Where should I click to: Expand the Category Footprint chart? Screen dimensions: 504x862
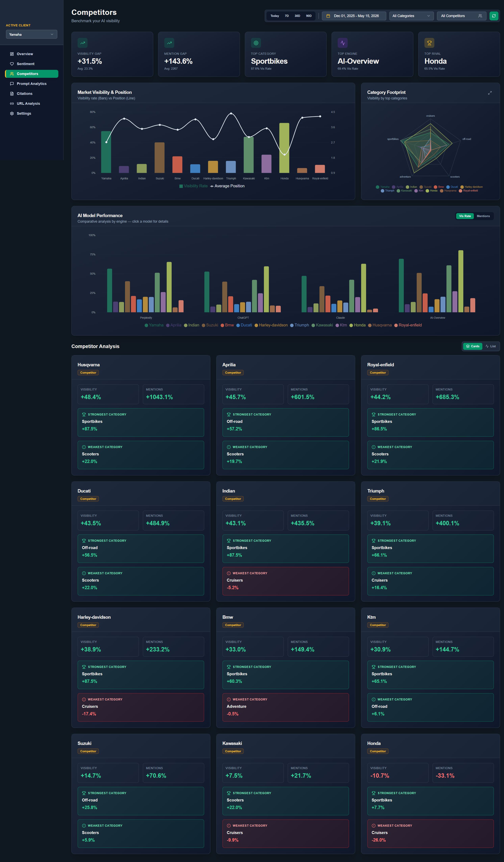490,93
